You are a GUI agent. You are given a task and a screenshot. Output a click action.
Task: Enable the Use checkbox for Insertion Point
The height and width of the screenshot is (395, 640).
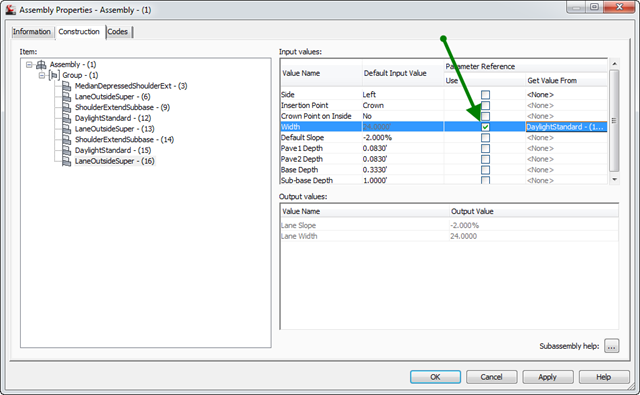[x=485, y=105]
